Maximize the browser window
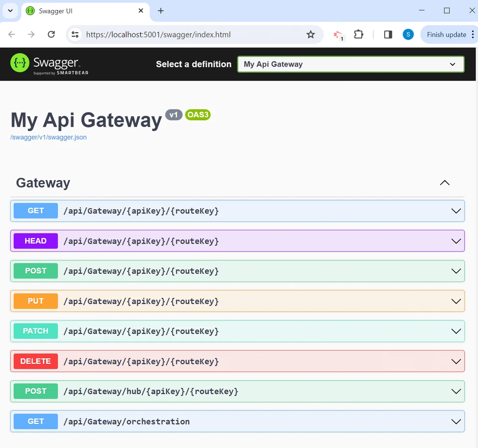 tap(447, 11)
